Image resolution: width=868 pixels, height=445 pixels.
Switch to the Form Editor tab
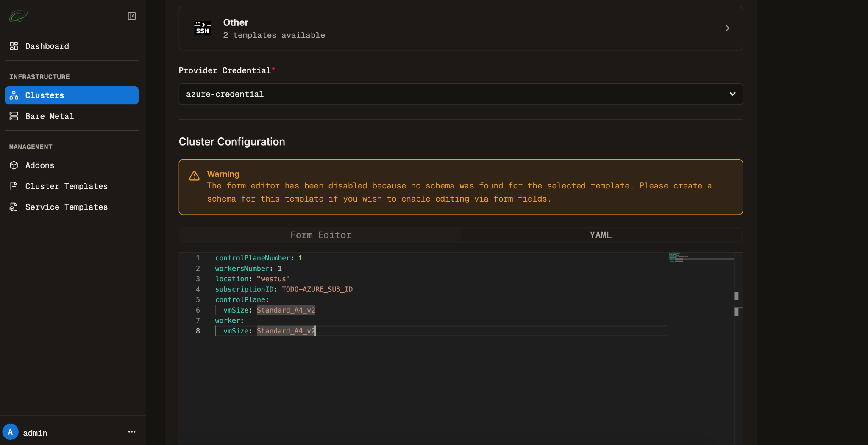click(320, 235)
